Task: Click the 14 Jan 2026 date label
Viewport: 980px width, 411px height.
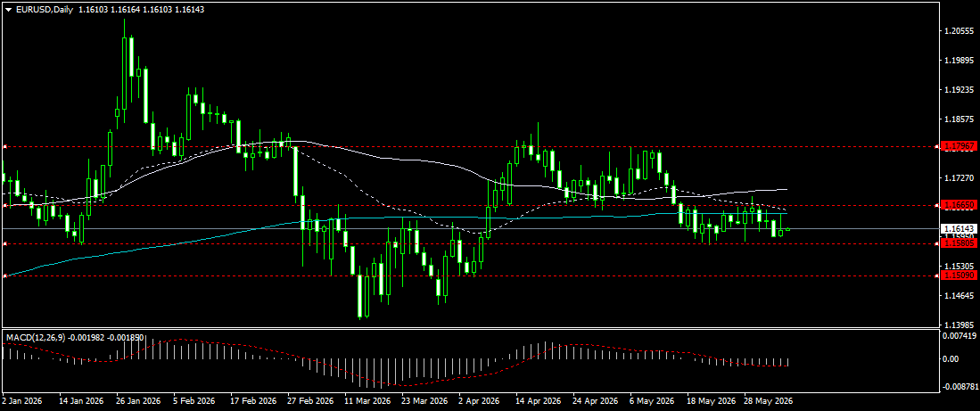Action: [81, 401]
